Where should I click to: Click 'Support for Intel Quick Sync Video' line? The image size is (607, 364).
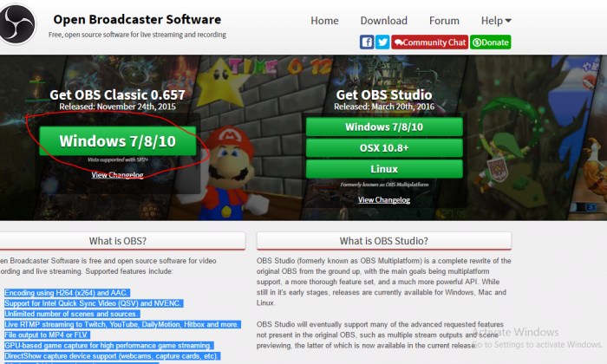coord(93,303)
